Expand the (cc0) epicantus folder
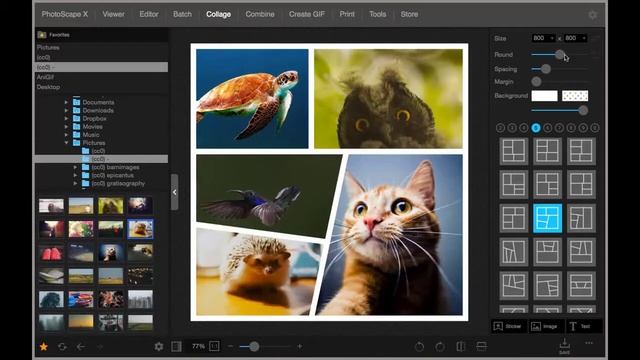The image size is (640, 360). (x=75, y=175)
